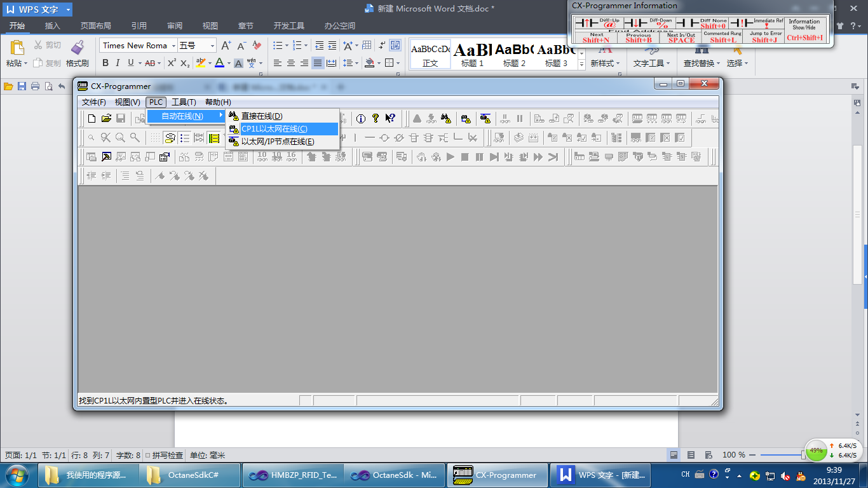Click the 格式刷 format painter icon

tap(77, 48)
